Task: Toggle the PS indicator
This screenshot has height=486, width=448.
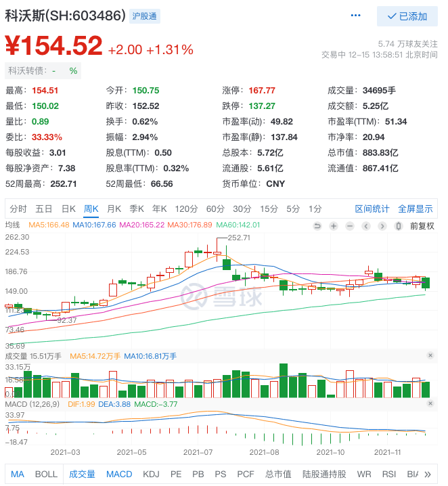Action: 221,474
